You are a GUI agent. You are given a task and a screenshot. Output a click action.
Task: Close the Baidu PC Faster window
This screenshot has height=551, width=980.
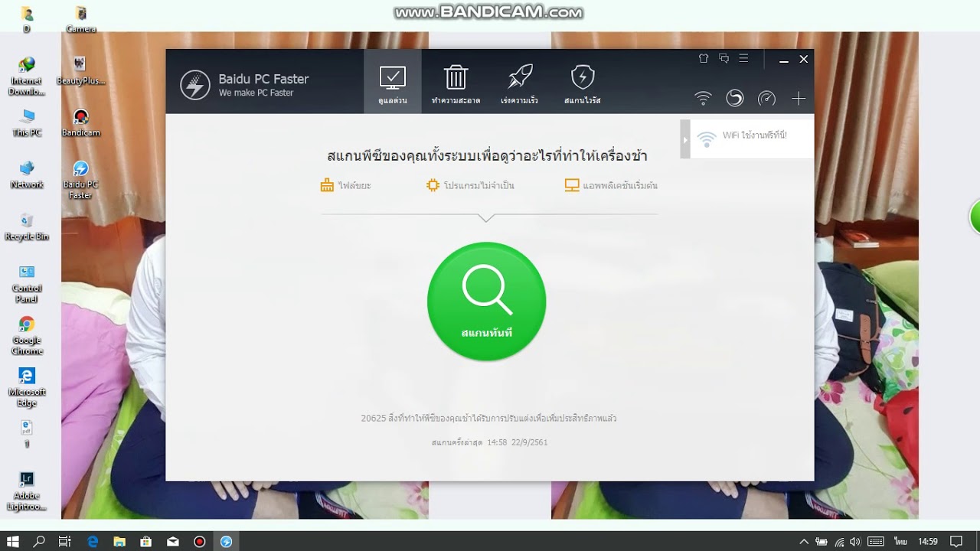(x=804, y=59)
